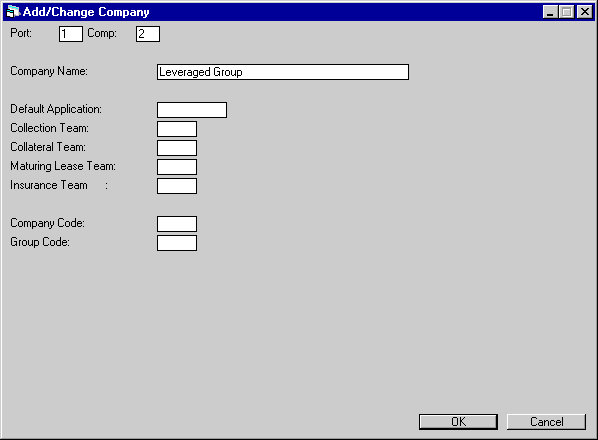The image size is (598, 440).
Task: Click the Default Application label
Action: [x=56, y=109]
